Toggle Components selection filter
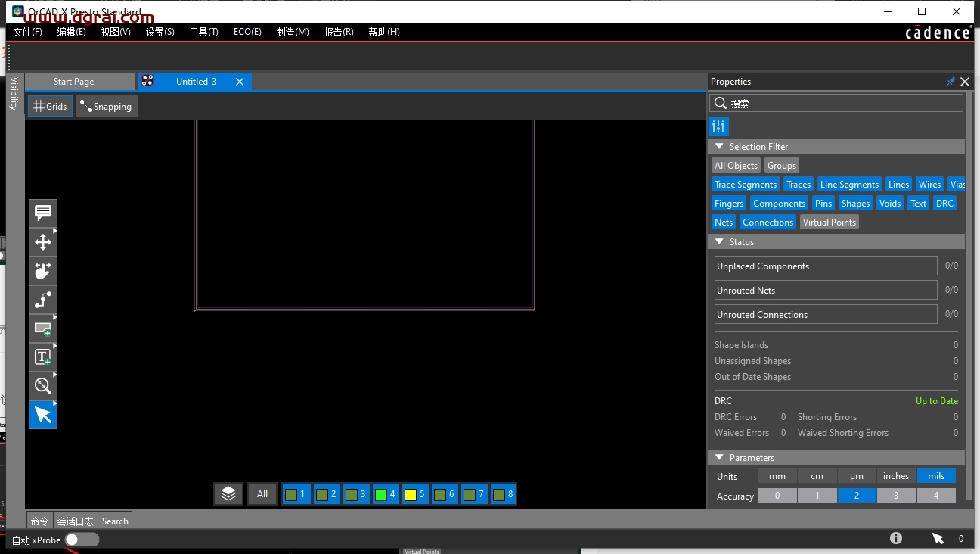The width and height of the screenshot is (980, 554). pyautogui.click(x=779, y=204)
